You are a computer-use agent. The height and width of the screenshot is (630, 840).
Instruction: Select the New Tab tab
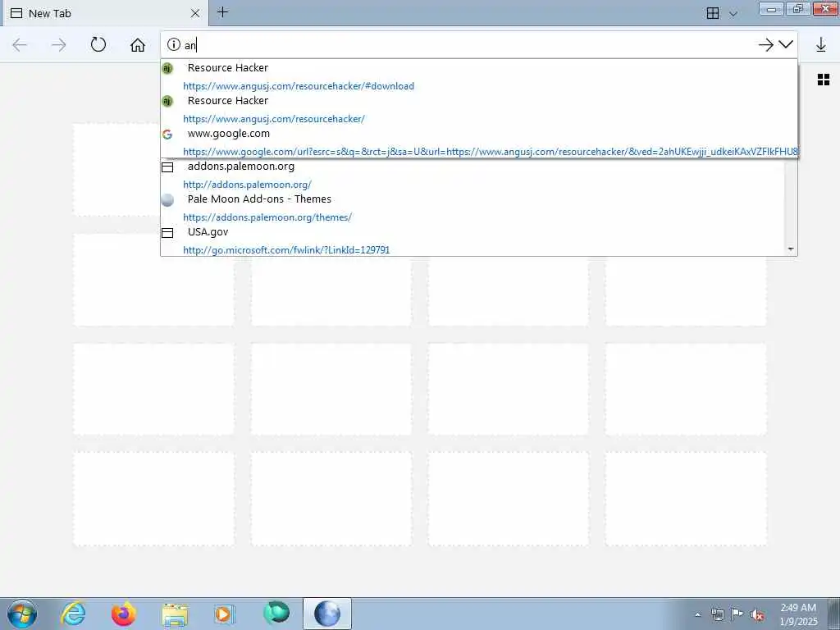click(x=106, y=13)
